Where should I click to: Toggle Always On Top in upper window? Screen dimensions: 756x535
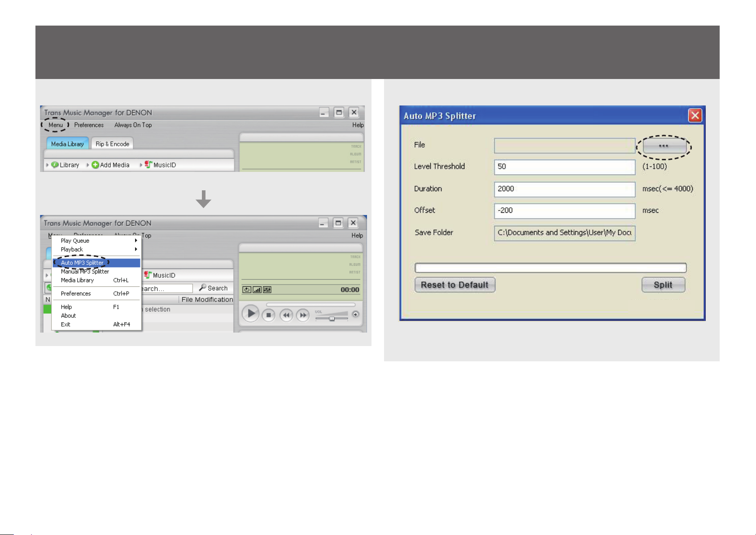133,125
